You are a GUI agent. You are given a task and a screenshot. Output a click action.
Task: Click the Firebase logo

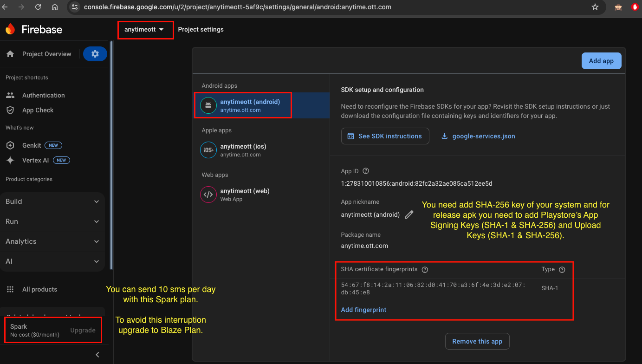(34, 29)
